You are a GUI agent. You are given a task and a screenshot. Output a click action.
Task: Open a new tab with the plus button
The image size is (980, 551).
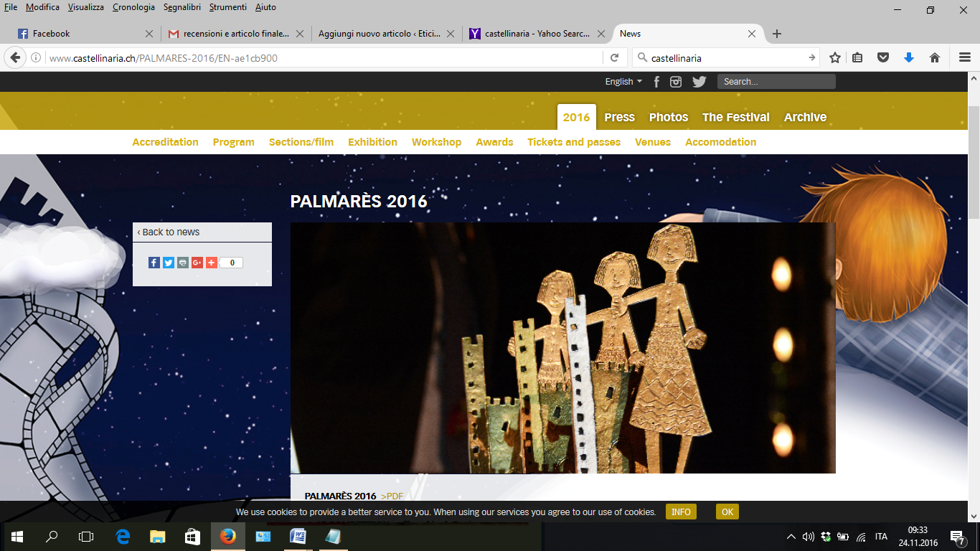point(777,34)
